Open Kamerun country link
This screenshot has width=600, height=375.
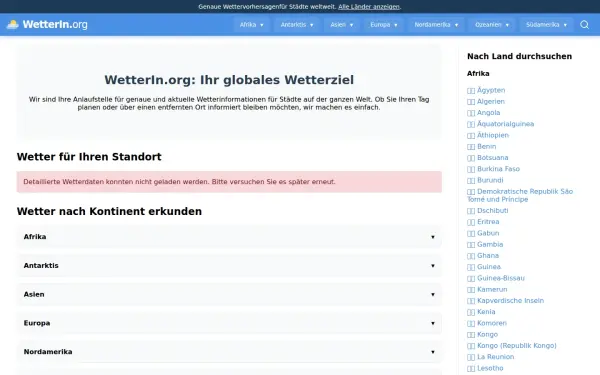point(487,289)
